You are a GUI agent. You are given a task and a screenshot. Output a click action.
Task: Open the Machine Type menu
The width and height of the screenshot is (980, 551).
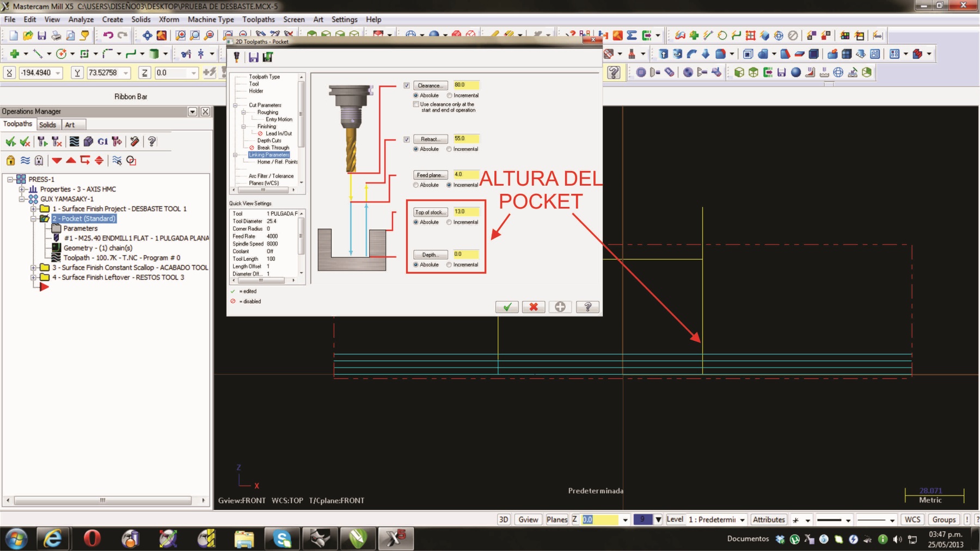click(211, 20)
